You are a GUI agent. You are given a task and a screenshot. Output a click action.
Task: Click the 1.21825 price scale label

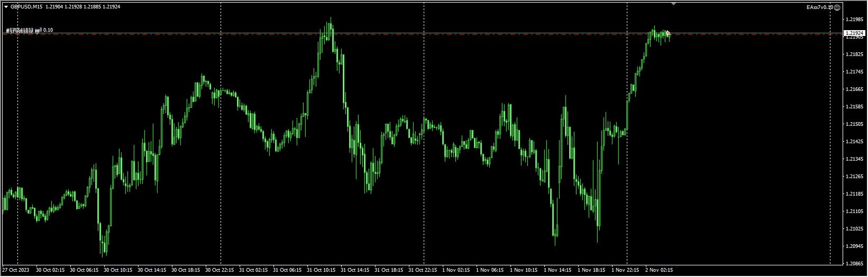click(854, 54)
